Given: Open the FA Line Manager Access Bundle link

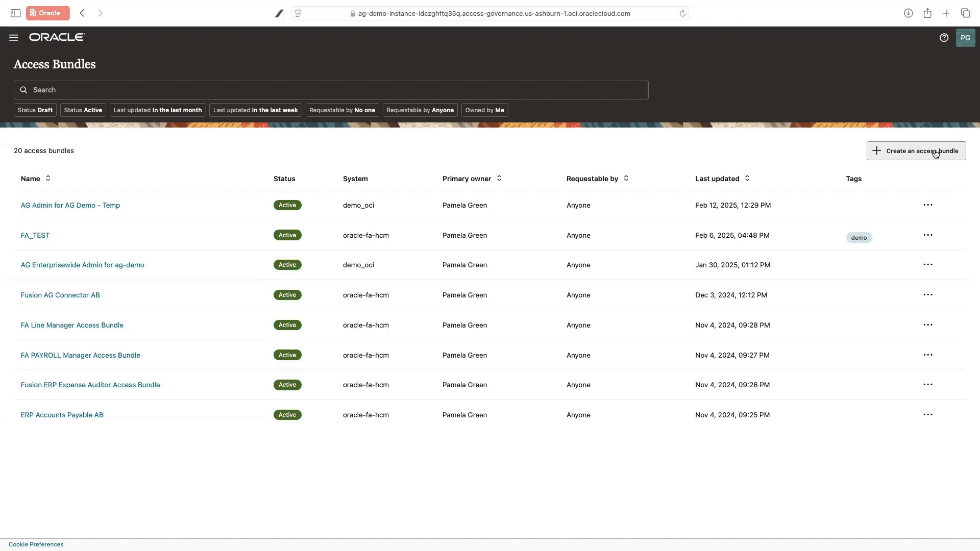Looking at the screenshot, I should (72, 325).
